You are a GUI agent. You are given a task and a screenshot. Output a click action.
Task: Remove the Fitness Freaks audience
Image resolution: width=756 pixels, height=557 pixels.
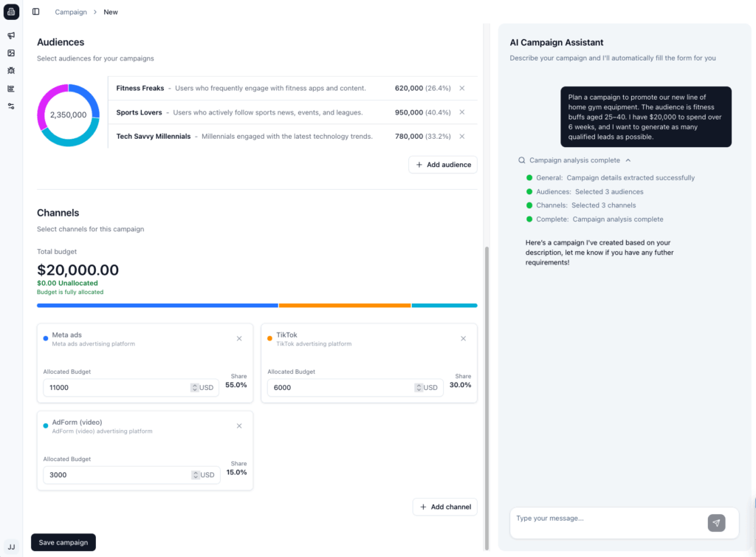[461, 87]
